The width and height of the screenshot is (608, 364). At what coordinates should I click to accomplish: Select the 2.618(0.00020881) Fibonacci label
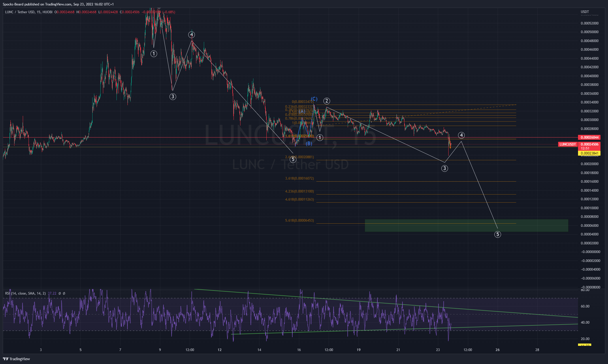point(300,157)
